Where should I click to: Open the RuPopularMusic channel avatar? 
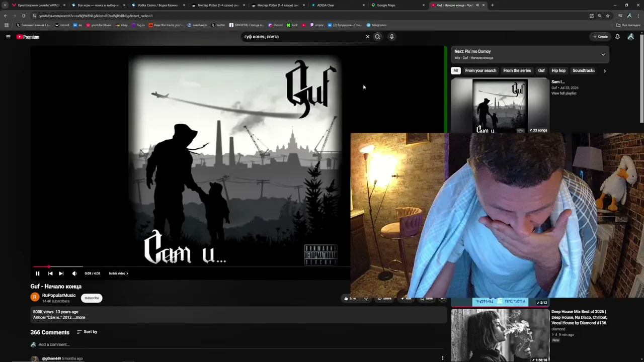pos(35,297)
